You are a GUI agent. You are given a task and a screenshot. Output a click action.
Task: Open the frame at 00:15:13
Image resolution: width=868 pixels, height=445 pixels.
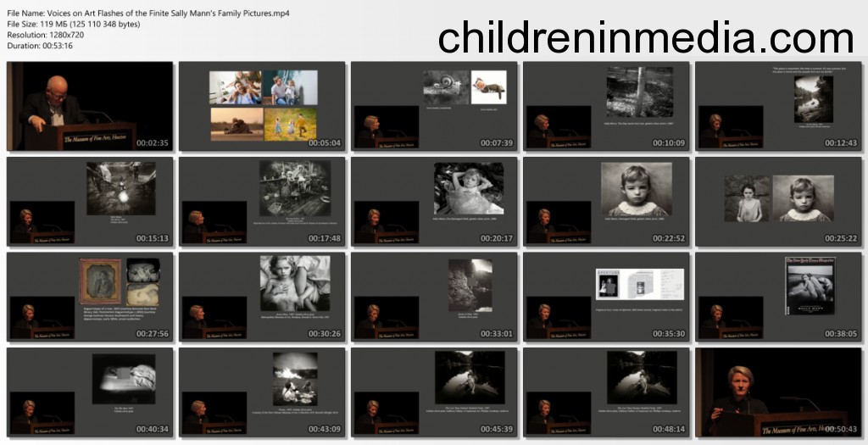point(90,202)
